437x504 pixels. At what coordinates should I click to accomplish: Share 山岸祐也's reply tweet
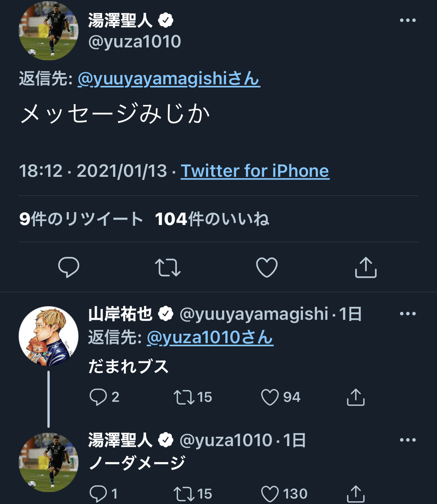click(x=355, y=397)
